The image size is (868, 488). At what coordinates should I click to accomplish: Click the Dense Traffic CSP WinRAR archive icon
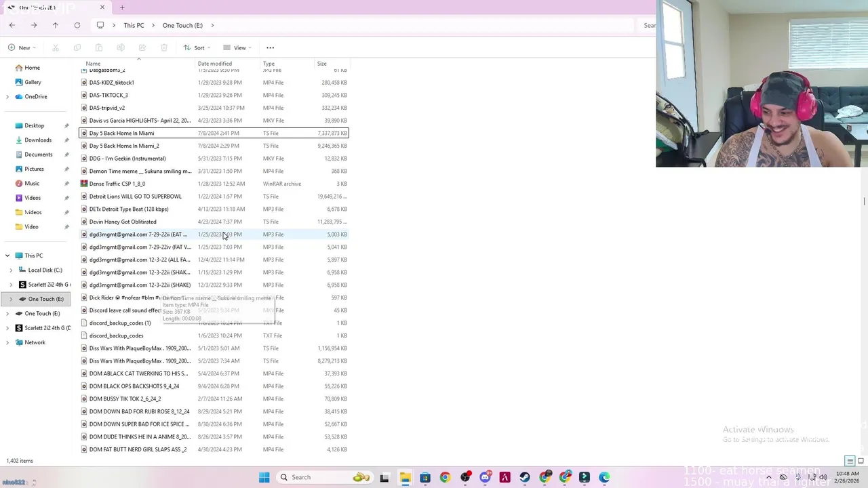click(84, 184)
